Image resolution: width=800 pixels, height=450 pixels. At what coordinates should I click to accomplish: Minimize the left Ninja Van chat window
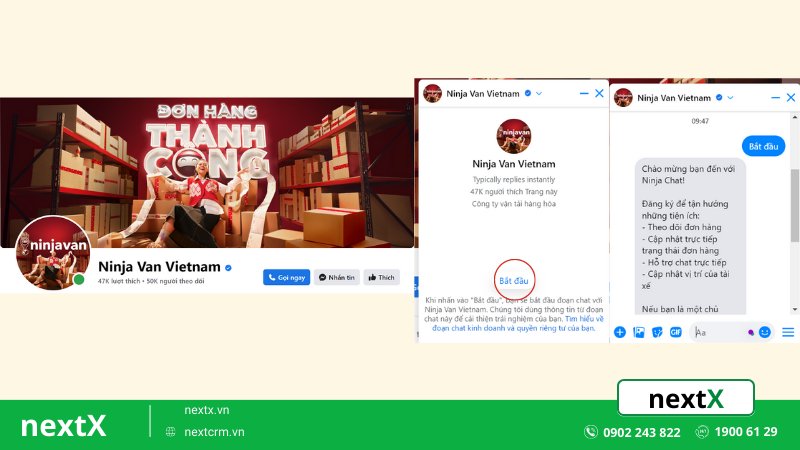click(583, 93)
